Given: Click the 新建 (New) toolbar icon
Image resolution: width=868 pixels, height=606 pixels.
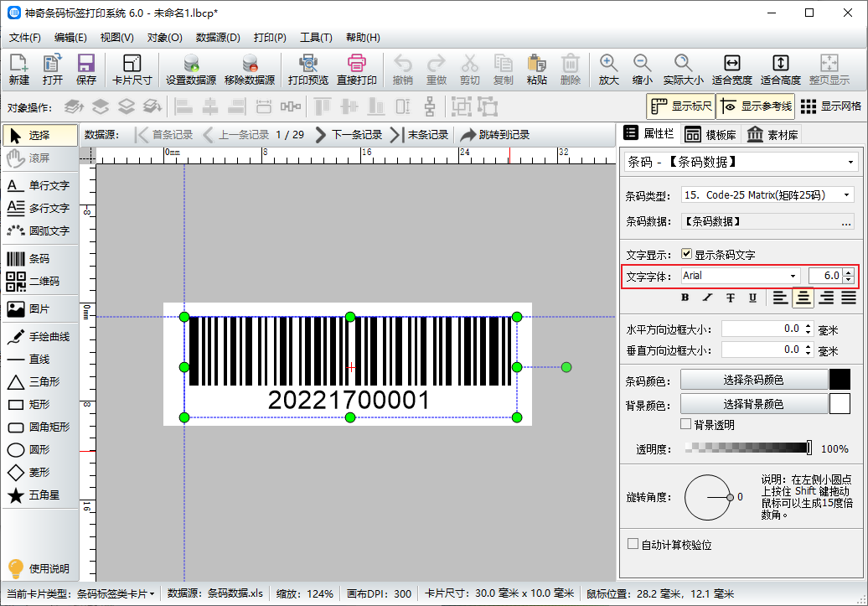Looking at the screenshot, I should [18, 70].
